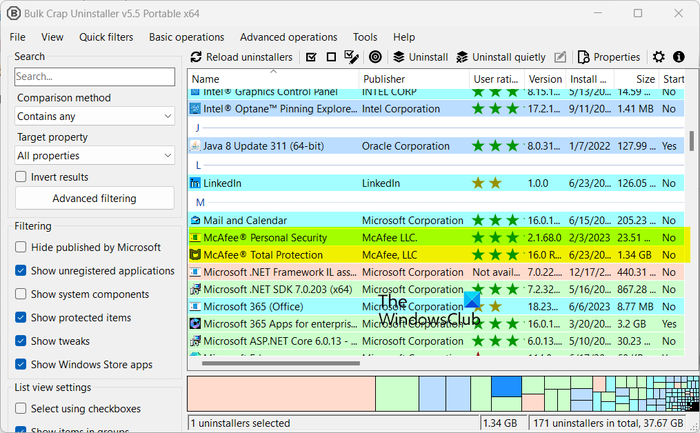Toggle Show protected items checkbox
Viewport: 700px width, 433px height.
tap(21, 317)
